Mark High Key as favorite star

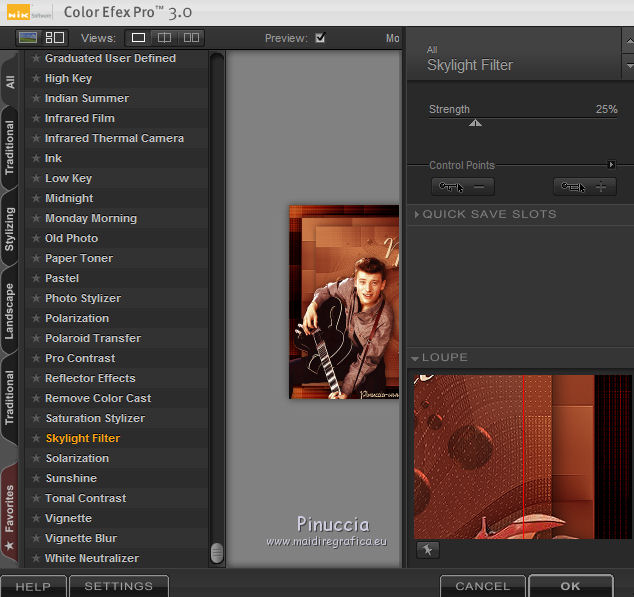36,78
